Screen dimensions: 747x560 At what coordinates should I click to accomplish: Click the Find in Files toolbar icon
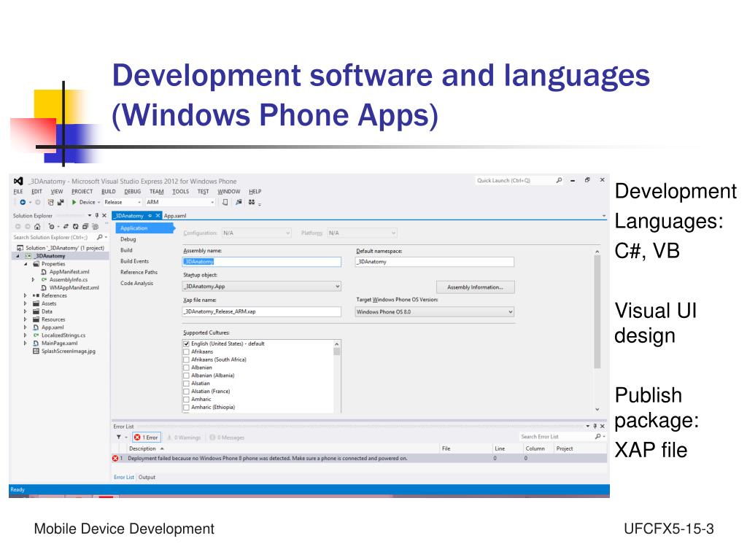coord(239,203)
